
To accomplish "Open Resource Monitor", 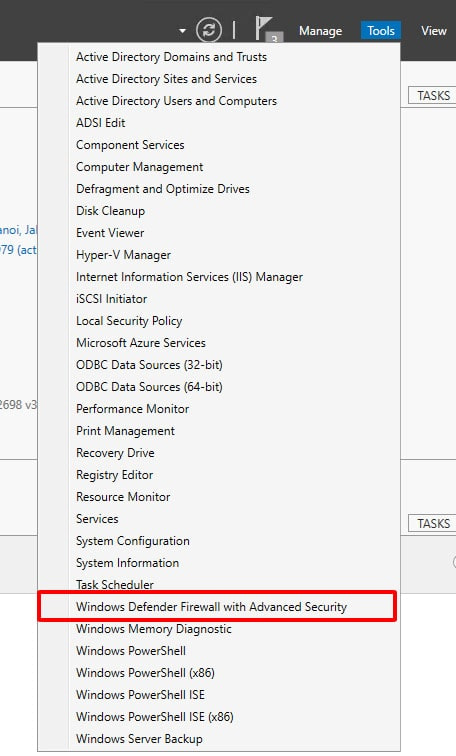I will (219, 497).
